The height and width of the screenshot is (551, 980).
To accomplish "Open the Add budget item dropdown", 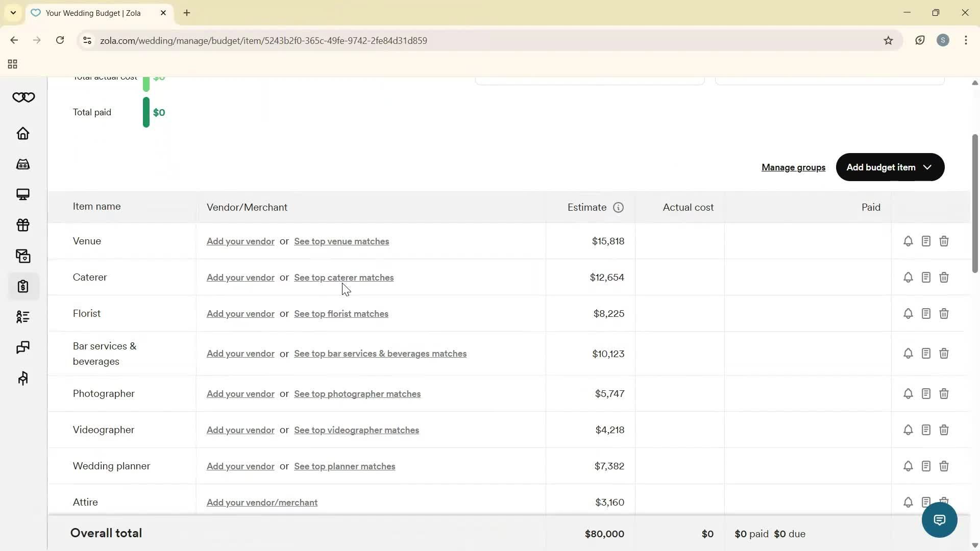I will pyautogui.click(x=890, y=167).
